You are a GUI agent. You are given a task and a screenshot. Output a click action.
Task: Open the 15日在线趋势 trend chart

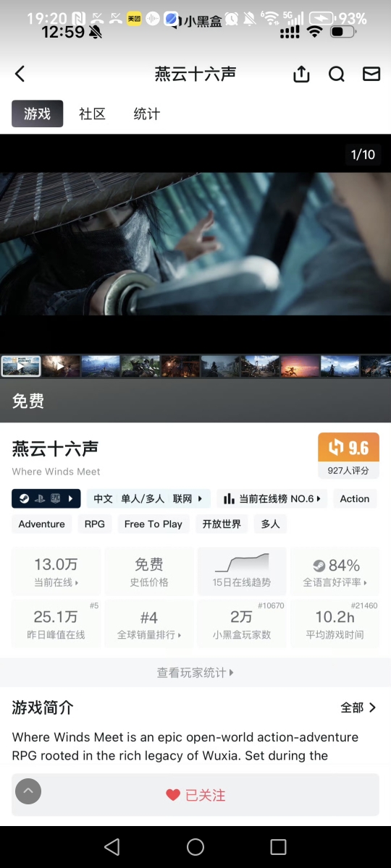point(241,571)
